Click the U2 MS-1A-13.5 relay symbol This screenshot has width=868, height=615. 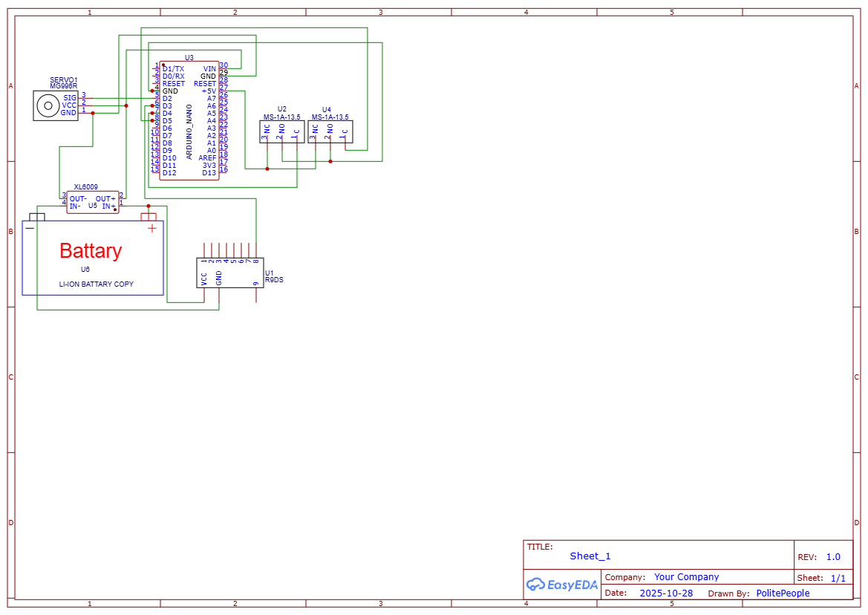coord(281,130)
